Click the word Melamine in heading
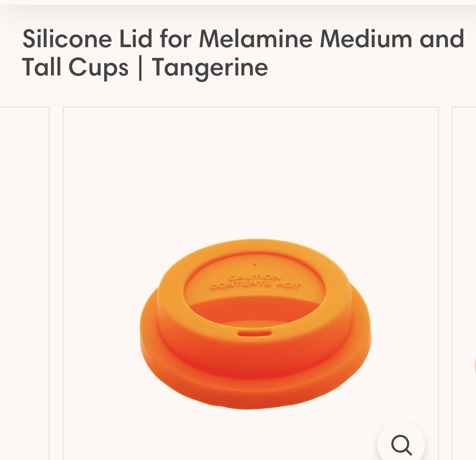476x460 pixels. [256, 39]
